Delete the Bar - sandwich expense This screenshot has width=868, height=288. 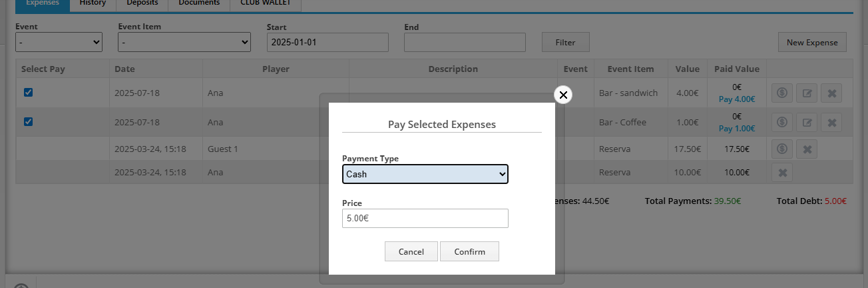[831, 93]
